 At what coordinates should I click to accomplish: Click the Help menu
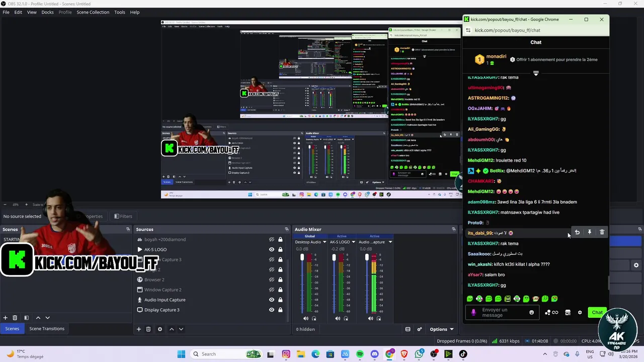[134, 12]
